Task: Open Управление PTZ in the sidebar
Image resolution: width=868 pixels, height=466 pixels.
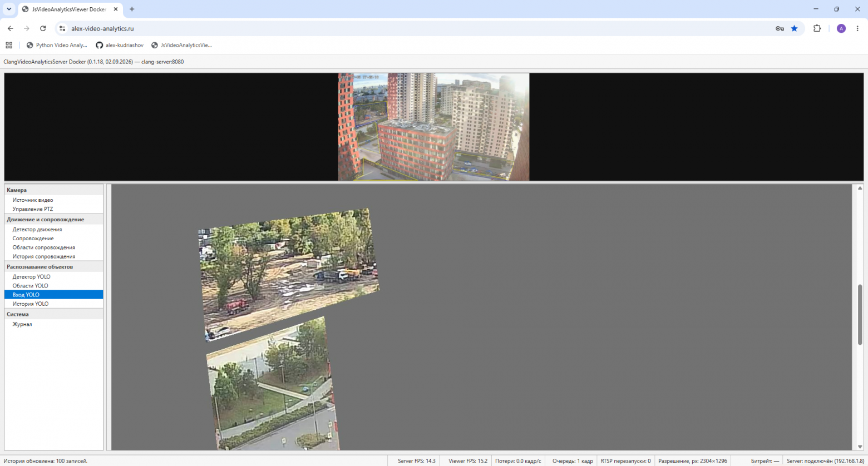Action: tap(54, 209)
